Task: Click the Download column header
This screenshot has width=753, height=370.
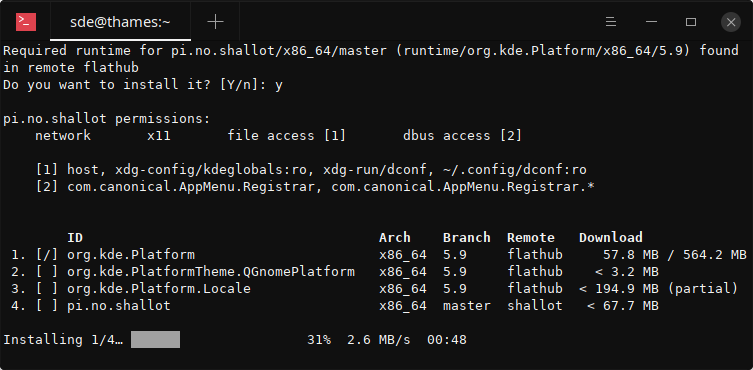Action: (611, 237)
